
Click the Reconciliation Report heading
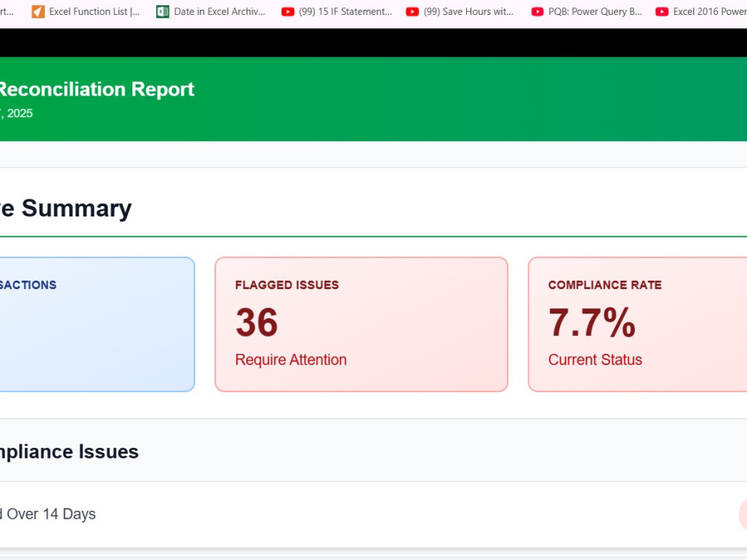(96, 89)
